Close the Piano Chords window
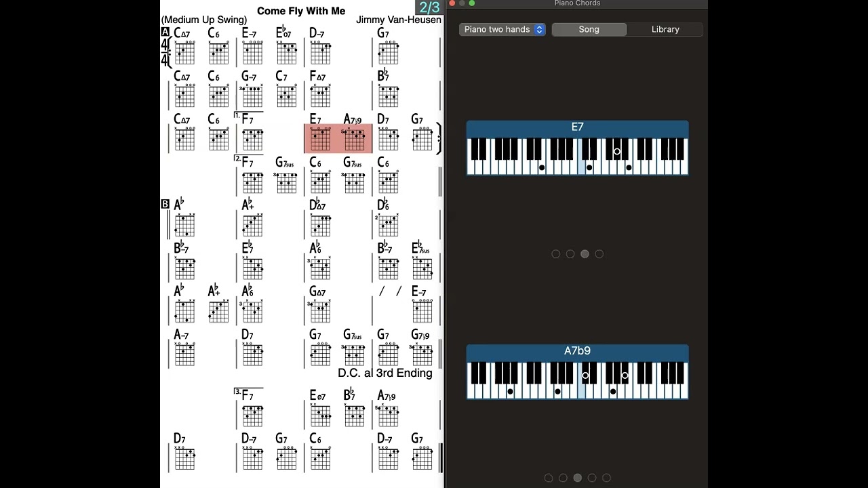The width and height of the screenshot is (868, 488). tap(452, 3)
